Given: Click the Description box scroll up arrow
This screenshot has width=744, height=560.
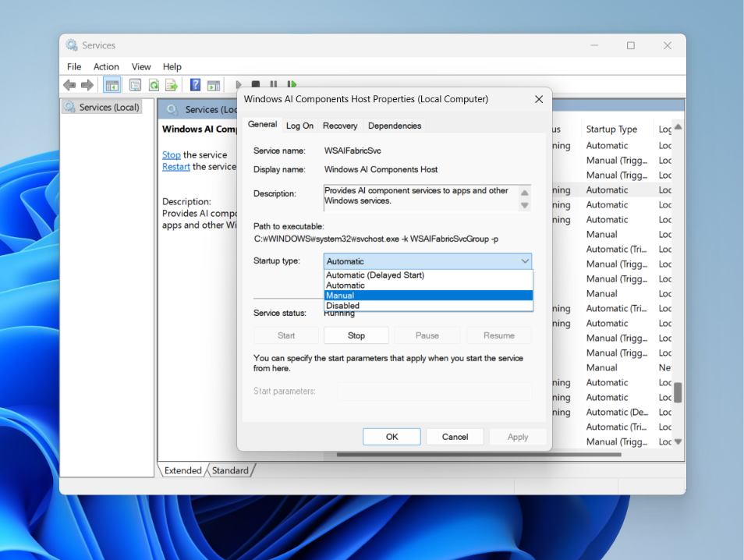Looking at the screenshot, I should [524, 193].
